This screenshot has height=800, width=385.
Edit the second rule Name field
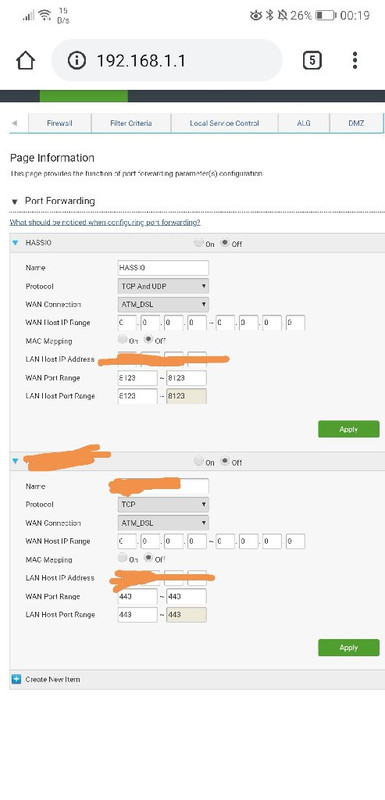[x=163, y=486]
